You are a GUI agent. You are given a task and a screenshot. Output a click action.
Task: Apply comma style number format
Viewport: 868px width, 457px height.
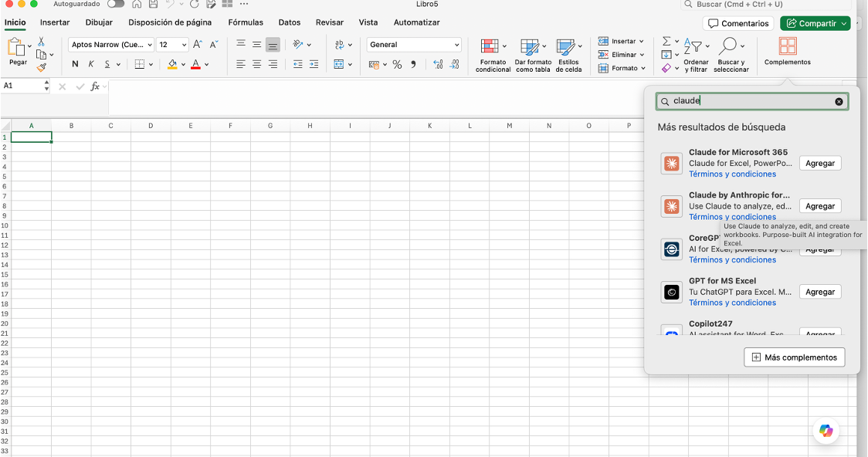click(x=413, y=65)
